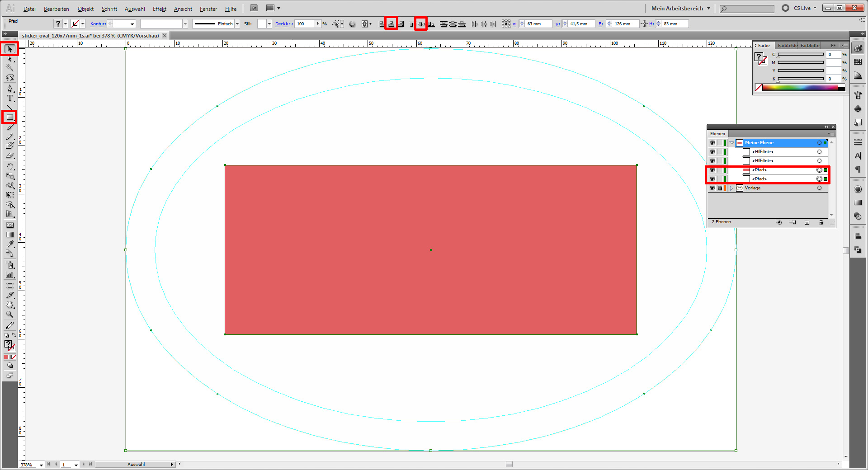Open Mein Arbeitsbereich workspace dropdown

pyautogui.click(x=681, y=8)
